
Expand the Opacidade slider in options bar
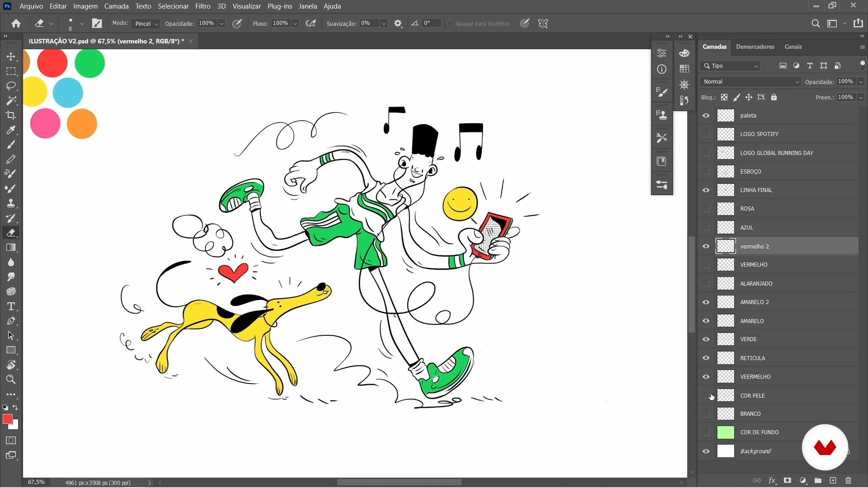click(x=222, y=23)
